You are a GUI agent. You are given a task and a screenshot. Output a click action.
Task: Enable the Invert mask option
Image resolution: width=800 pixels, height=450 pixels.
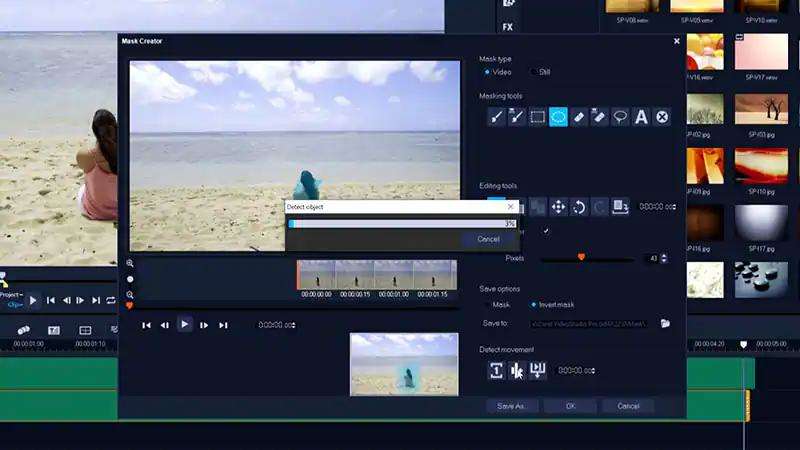tap(534, 304)
